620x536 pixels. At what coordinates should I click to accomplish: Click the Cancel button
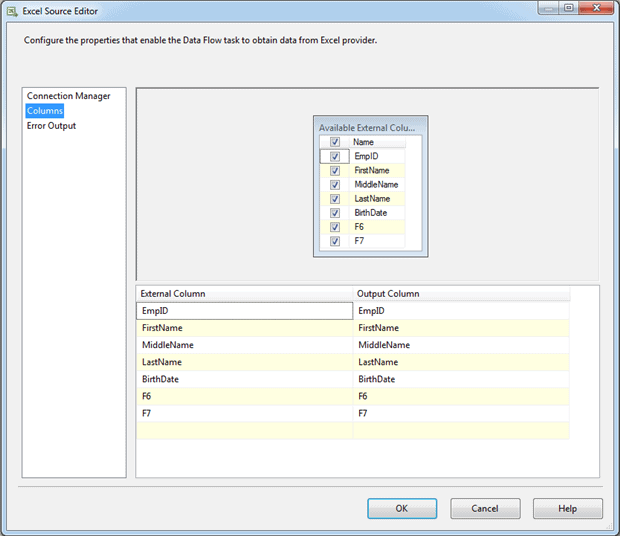click(x=485, y=508)
